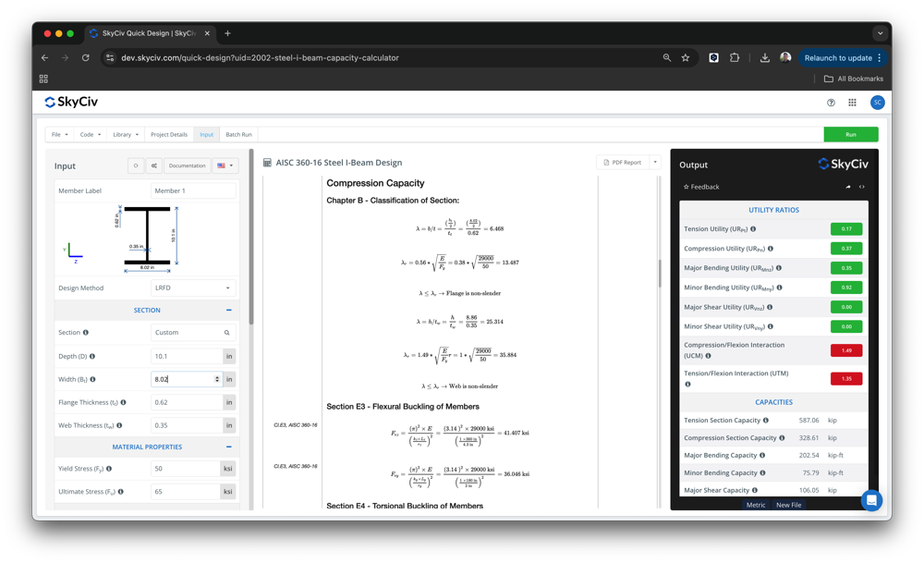The height and width of the screenshot is (563, 924).
Task: Click the bookmark star in the address bar
Action: point(685,56)
